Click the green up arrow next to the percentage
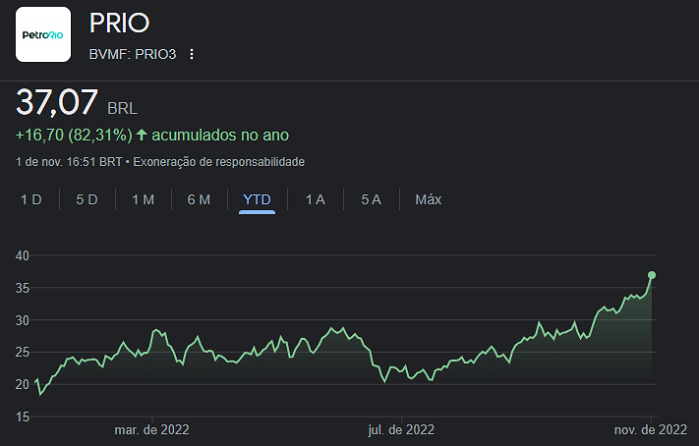The height and width of the screenshot is (446, 699). pyautogui.click(x=141, y=135)
